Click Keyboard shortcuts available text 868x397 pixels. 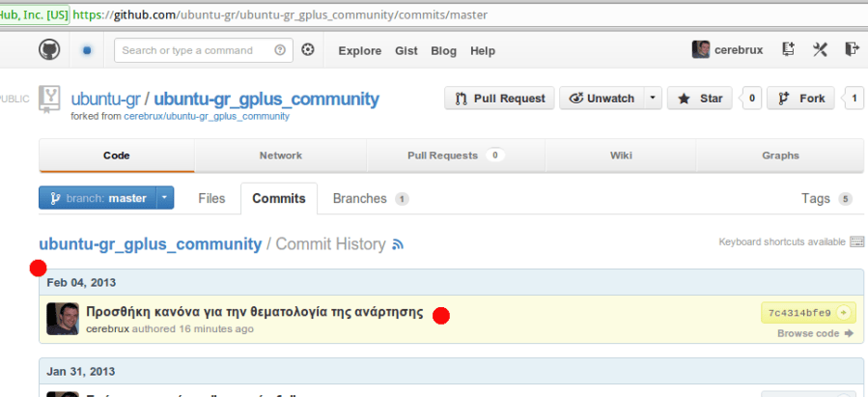click(x=782, y=241)
